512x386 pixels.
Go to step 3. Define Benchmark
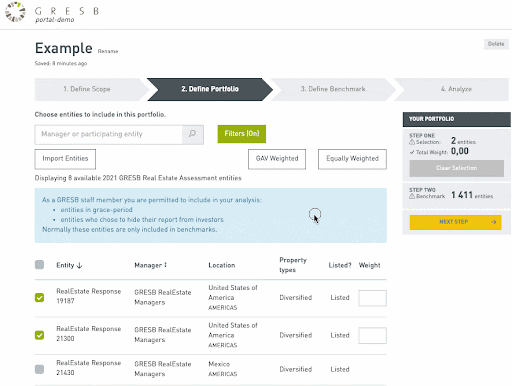point(333,89)
